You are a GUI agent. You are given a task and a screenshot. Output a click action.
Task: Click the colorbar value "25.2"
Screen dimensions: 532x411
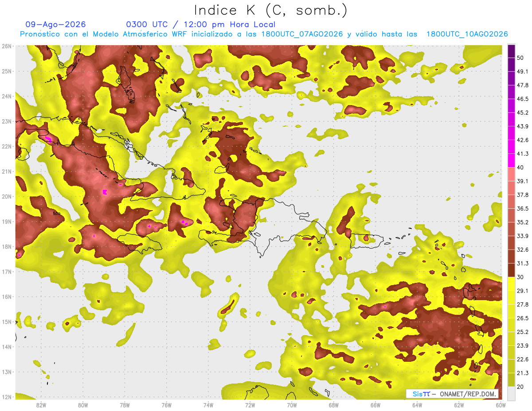point(522,332)
